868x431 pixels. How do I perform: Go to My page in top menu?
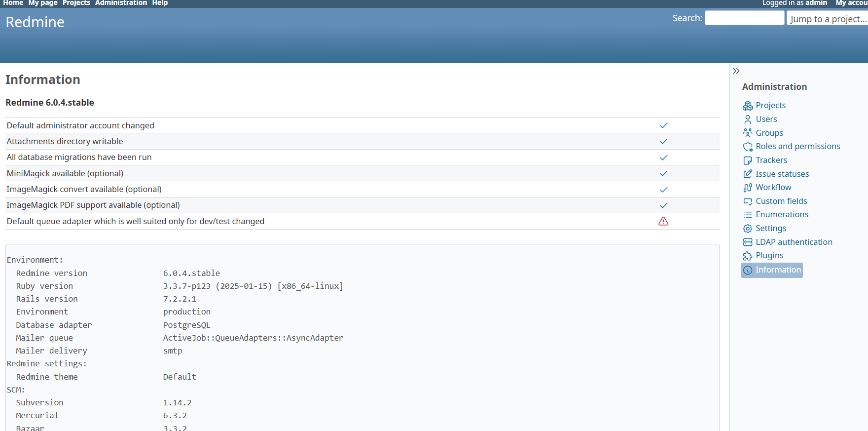pyautogui.click(x=43, y=3)
